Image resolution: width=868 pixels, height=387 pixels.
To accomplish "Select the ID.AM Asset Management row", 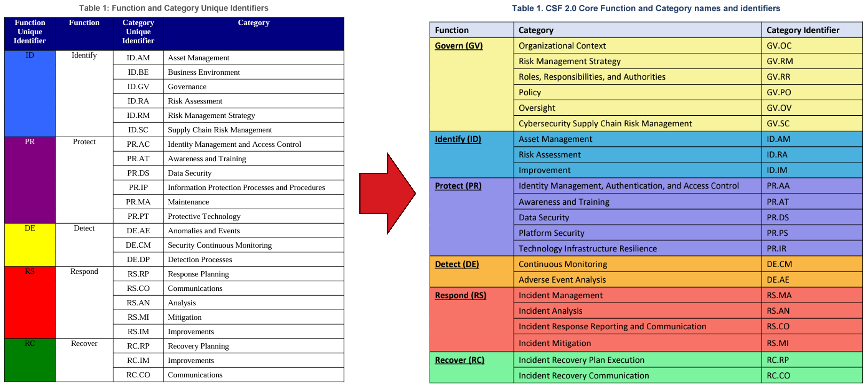I will click(x=198, y=58).
